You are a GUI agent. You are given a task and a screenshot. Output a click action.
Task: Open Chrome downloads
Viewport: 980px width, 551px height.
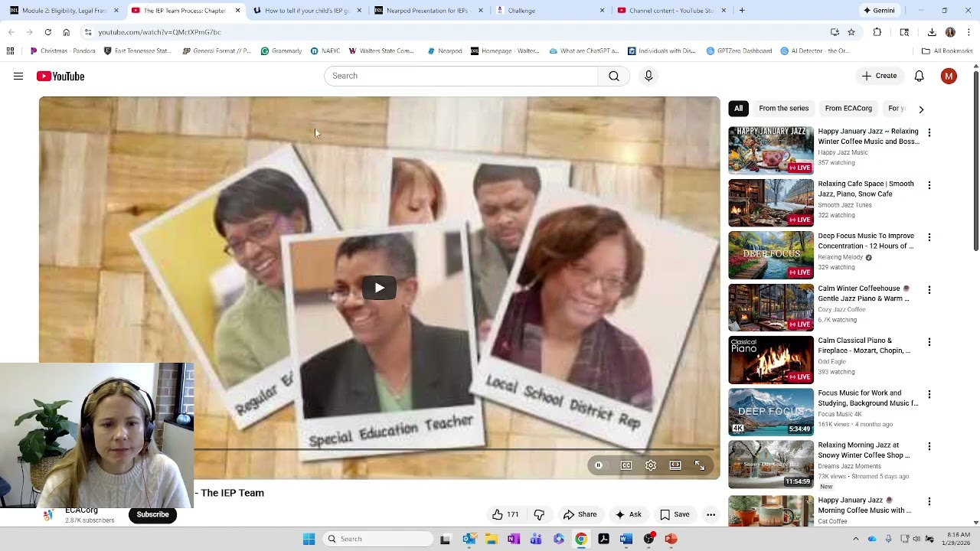[x=932, y=32]
